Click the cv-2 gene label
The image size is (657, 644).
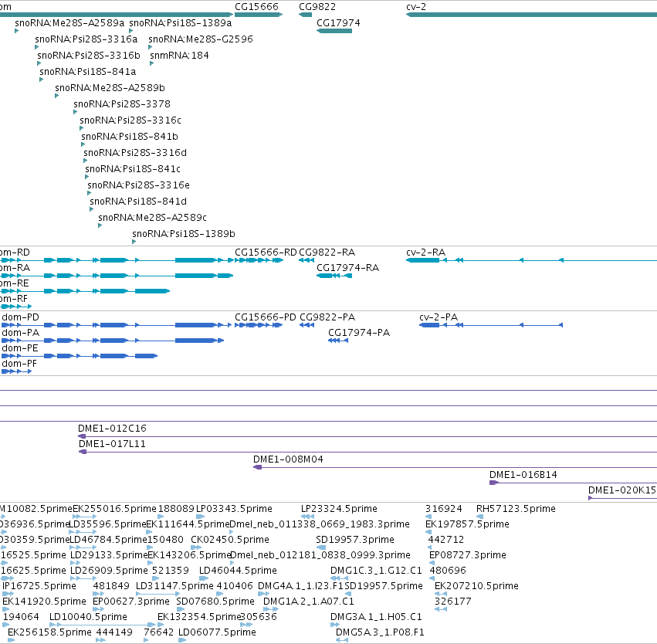click(416, 7)
